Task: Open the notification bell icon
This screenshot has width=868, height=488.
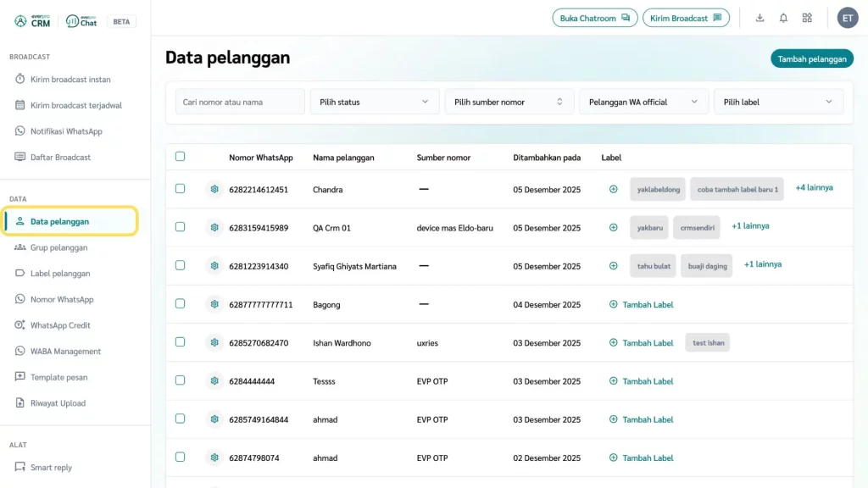Action: click(783, 18)
